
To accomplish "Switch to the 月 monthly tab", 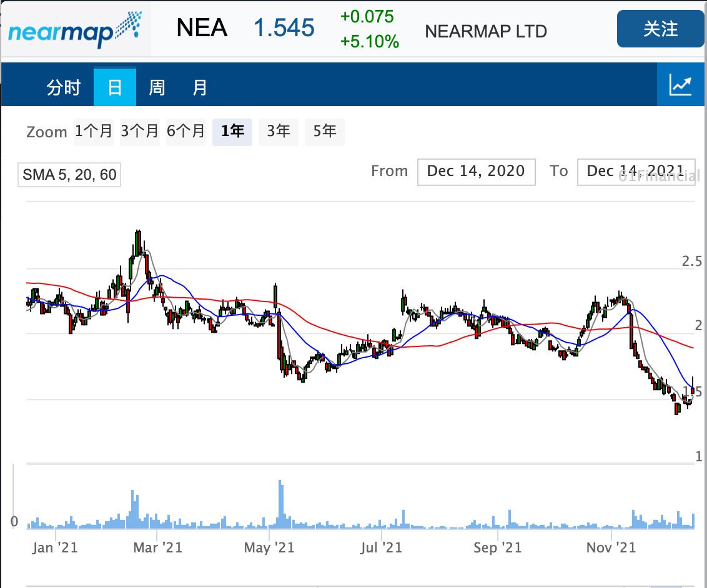I will (x=199, y=87).
